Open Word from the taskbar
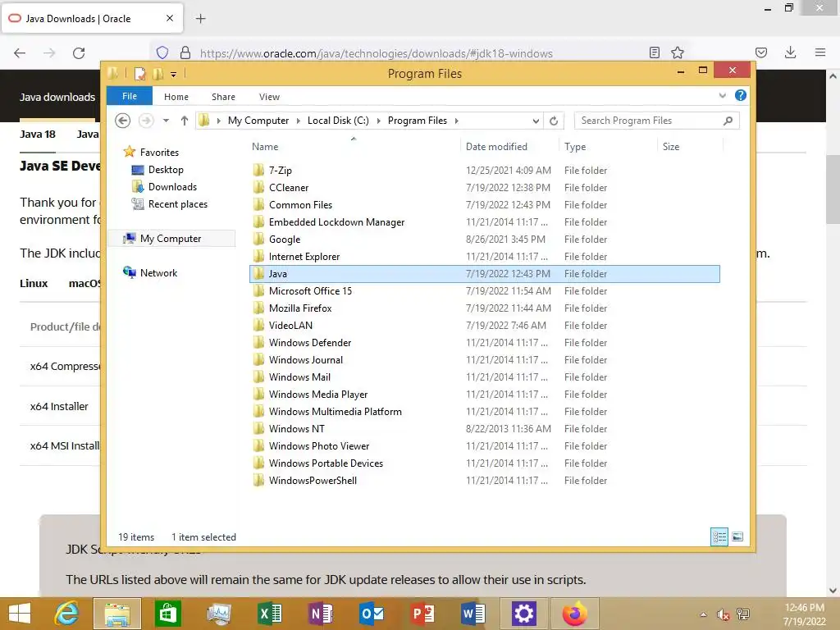The width and height of the screenshot is (840, 630). click(x=473, y=614)
